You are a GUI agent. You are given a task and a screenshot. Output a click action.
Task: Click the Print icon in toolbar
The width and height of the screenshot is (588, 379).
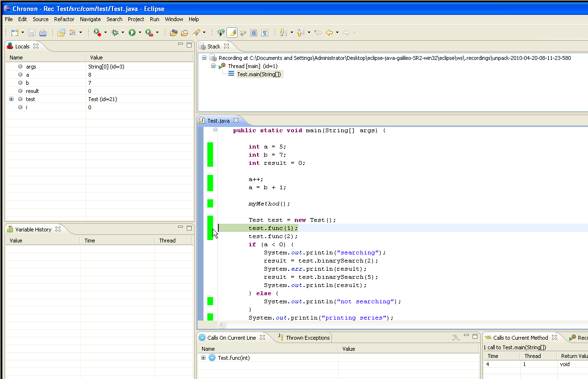[x=43, y=33]
